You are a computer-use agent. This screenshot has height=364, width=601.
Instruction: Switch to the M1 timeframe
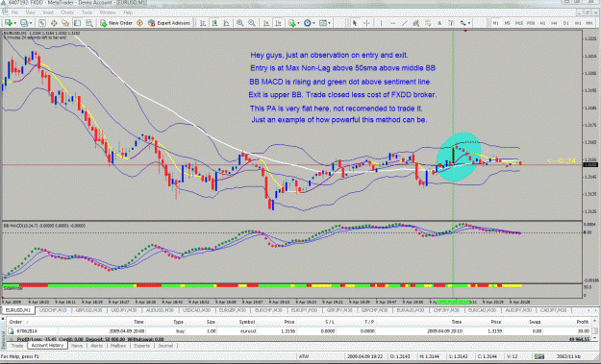coord(495,23)
